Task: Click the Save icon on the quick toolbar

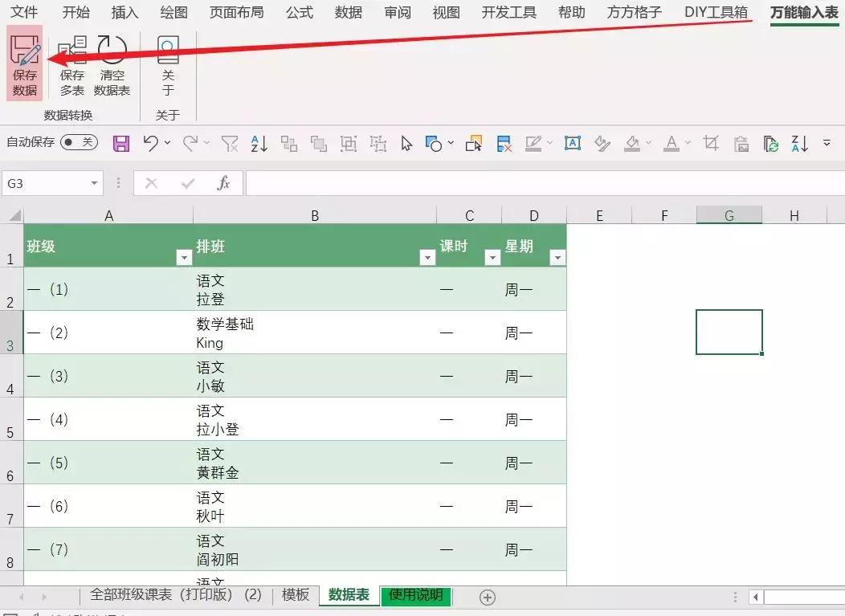Action: point(121,142)
